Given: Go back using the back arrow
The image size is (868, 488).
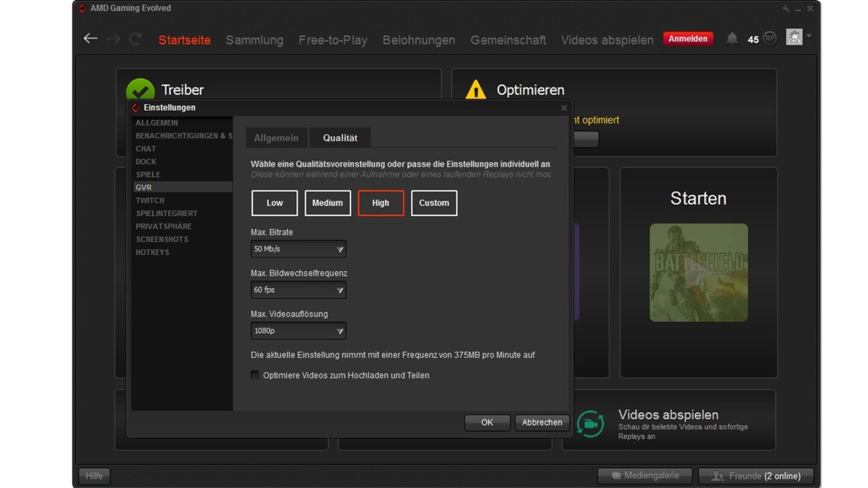Looking at the screenshot, I should [x=90, y=39].
